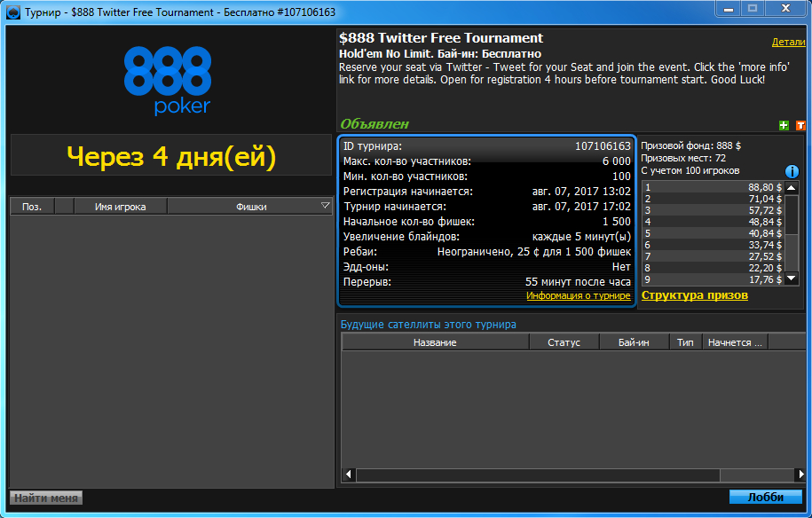The height and width of the screenshot is (518, 812).
Task: Click the app icon in the title bar
Action: [x=13, y=12]
